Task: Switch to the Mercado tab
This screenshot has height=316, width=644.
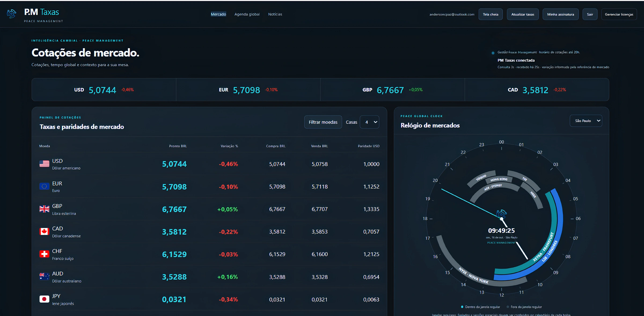Action: click(x=218, y=14)
